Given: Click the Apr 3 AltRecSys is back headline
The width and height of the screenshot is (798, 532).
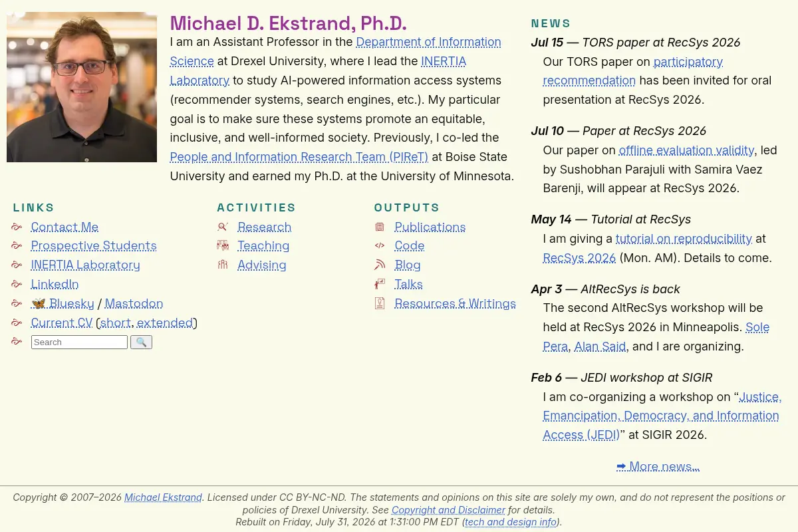Looking at the screenshot, I should (605, 289).
